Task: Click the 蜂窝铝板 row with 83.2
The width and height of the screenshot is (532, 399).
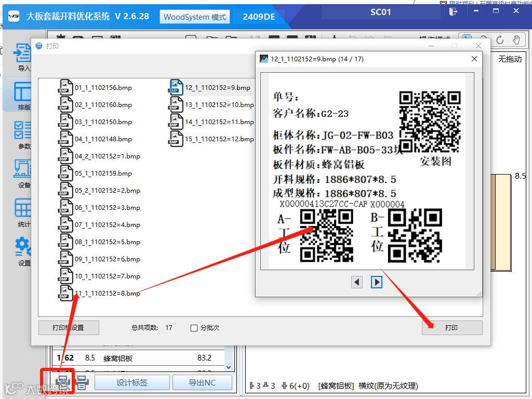Action: pos(138,358)
